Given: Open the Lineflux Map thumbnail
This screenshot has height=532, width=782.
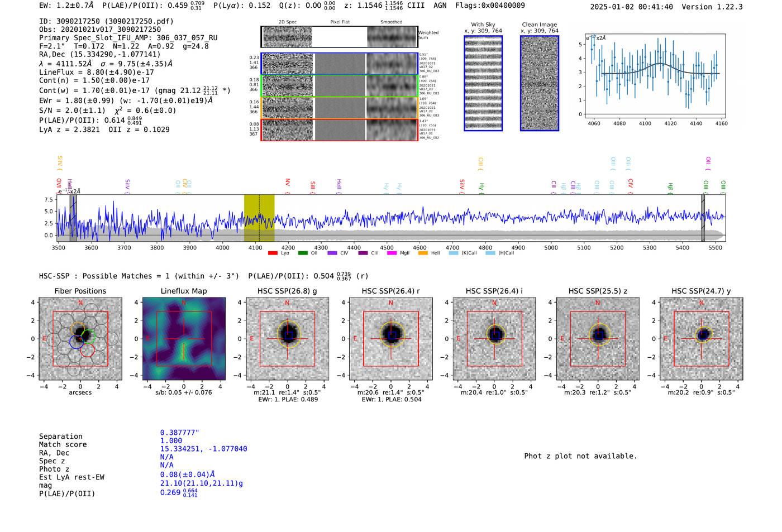Looking at the screenshot, I should (x=184, y=339).
